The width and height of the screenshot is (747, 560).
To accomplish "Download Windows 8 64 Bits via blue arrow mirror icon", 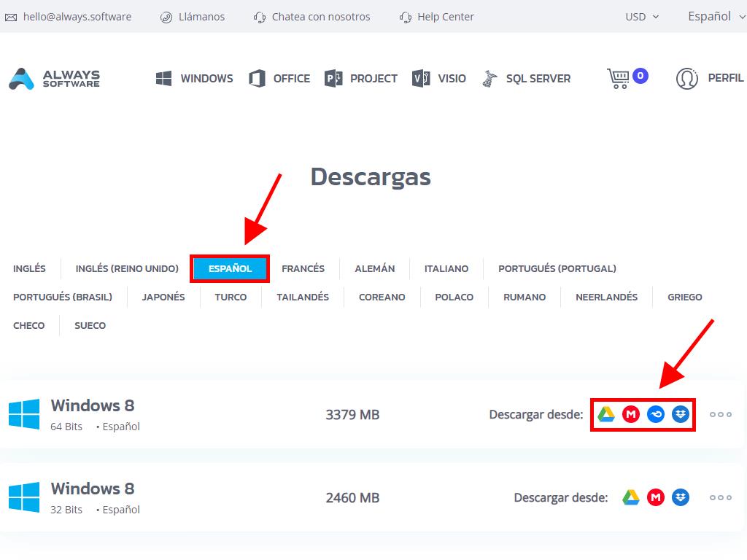I will pos(656,414).
